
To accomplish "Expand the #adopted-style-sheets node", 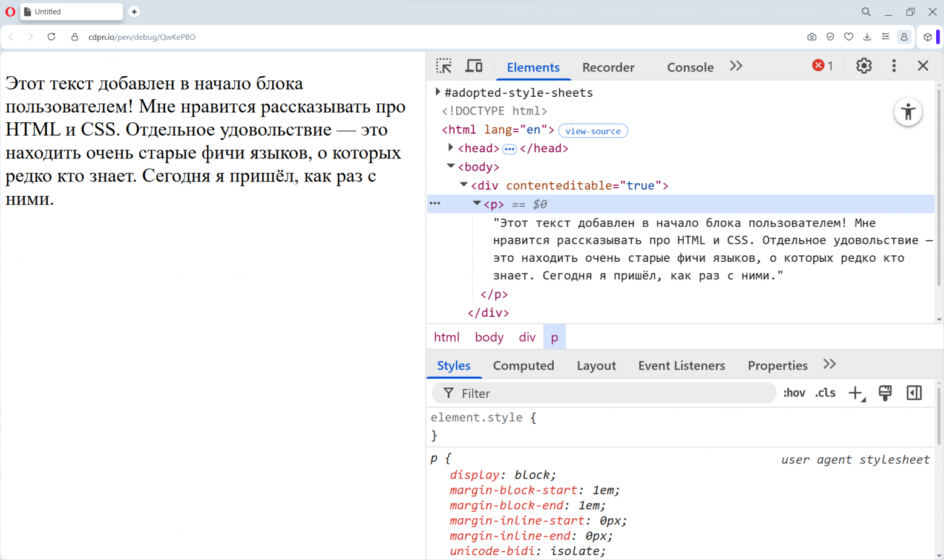I will [x=438, y=92].
